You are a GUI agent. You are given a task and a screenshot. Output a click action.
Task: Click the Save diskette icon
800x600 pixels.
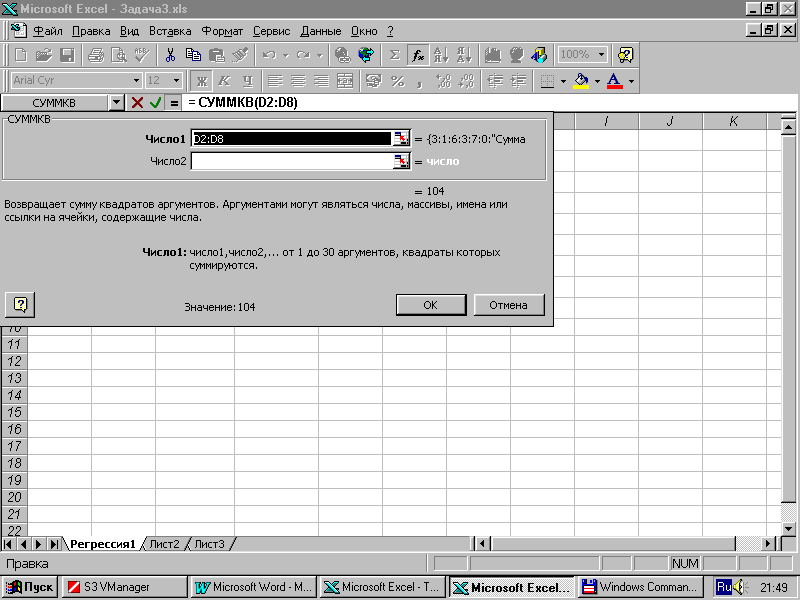[x=67, y=55]
